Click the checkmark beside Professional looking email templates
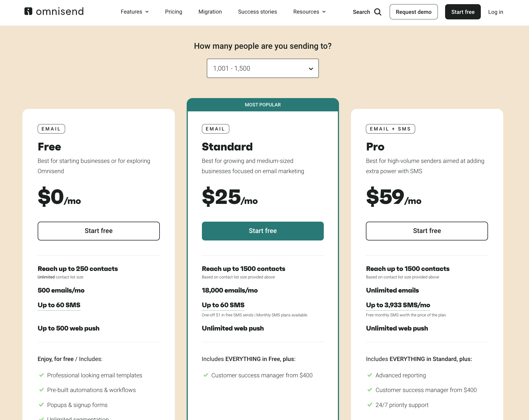The height and width of the screenshot is (420, 529). [42, 375]
